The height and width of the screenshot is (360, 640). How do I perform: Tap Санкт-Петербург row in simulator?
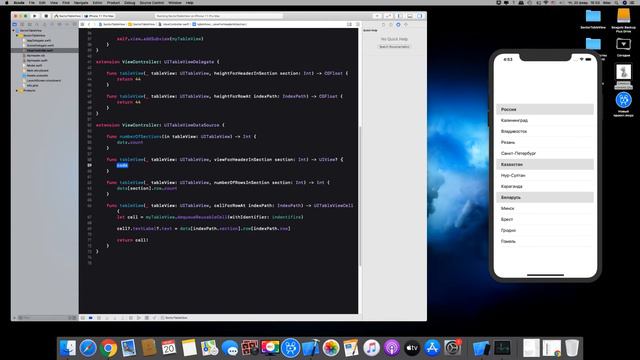coord(545,153)
